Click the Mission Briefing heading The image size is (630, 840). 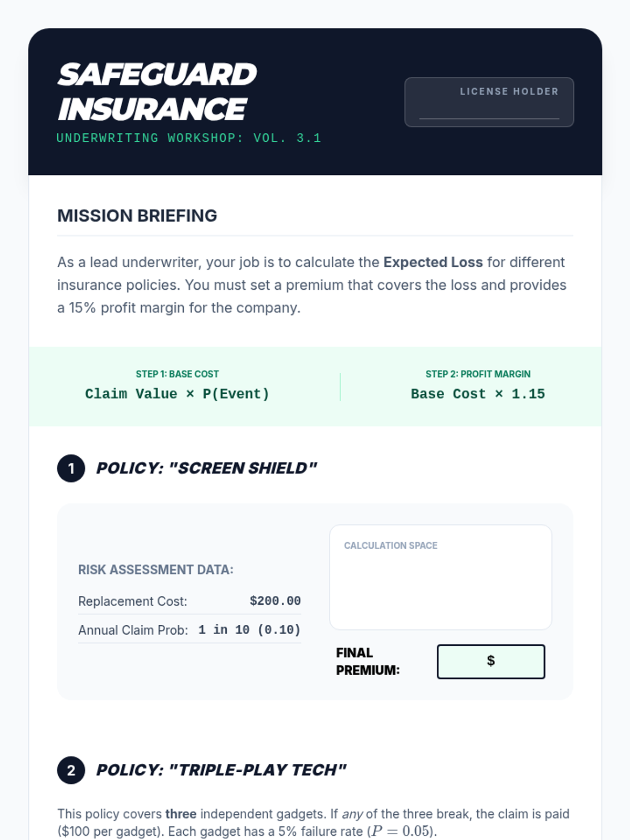coord(137,216)
